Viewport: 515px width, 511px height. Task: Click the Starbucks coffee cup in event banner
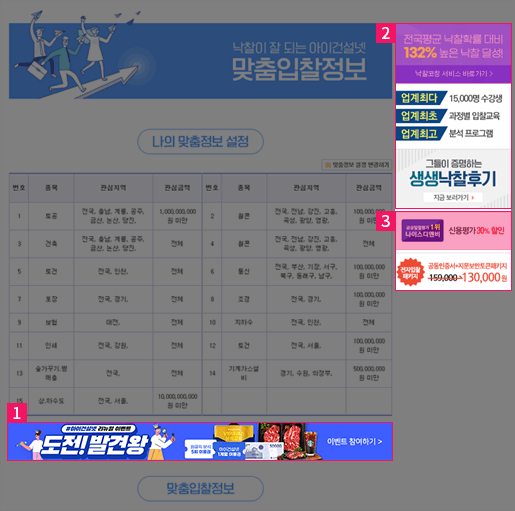[310, 443]
